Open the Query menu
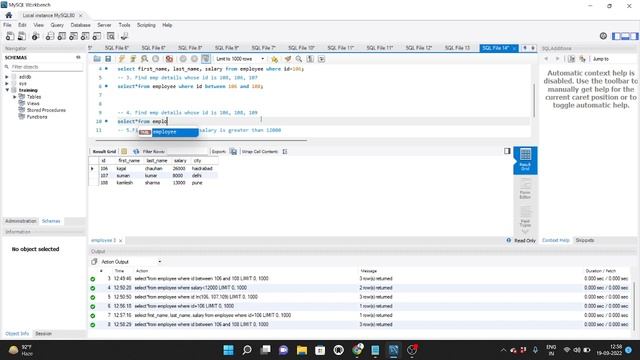The width and height of the screenshot is (640, 360). point(57,25)
